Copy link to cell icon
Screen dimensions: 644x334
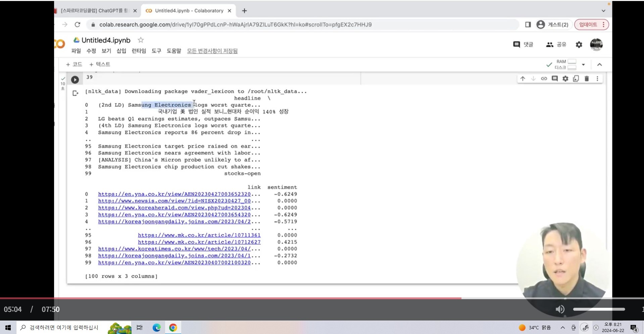pos(544,79)
